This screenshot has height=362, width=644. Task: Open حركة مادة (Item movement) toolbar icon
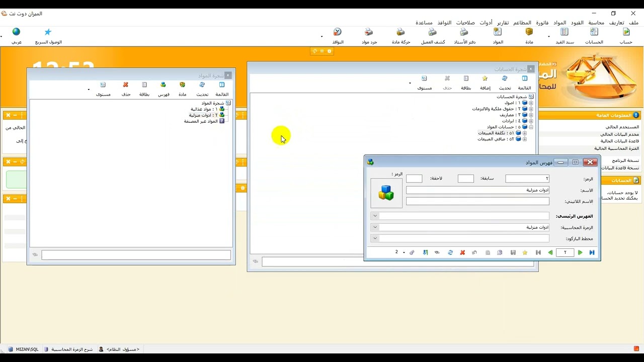coord(401,36)
